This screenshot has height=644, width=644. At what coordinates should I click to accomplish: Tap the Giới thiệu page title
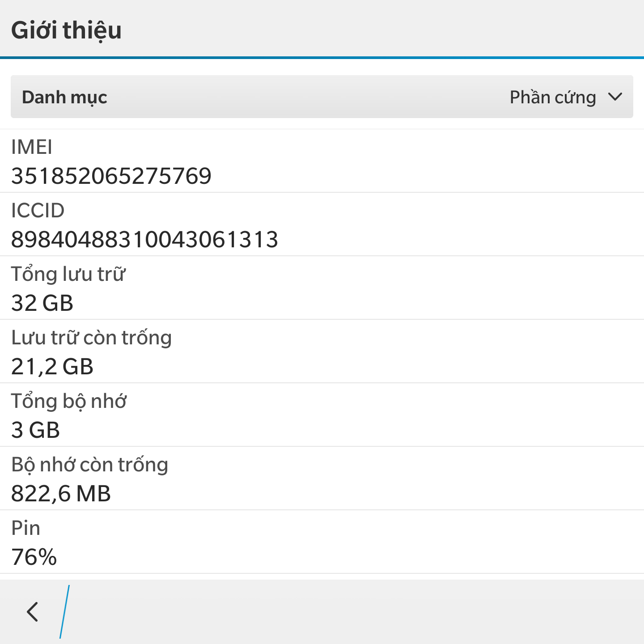coord(66,30)
